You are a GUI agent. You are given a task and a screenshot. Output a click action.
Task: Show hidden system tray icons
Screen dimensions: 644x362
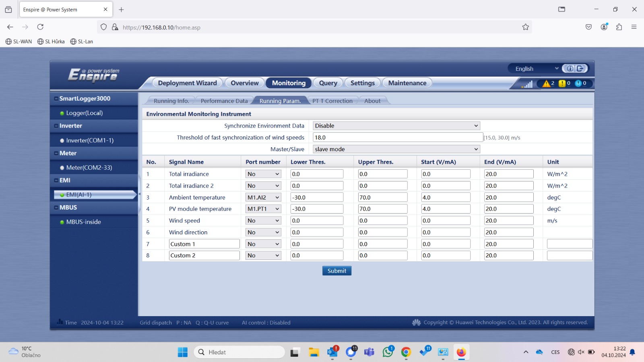coord(526,352)
